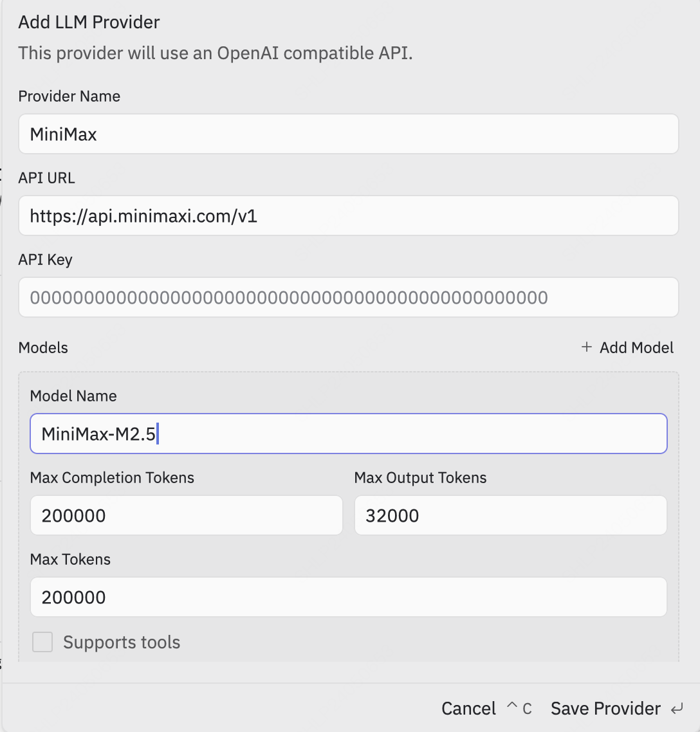Click into the API URL field

click(x=348, y=215)
